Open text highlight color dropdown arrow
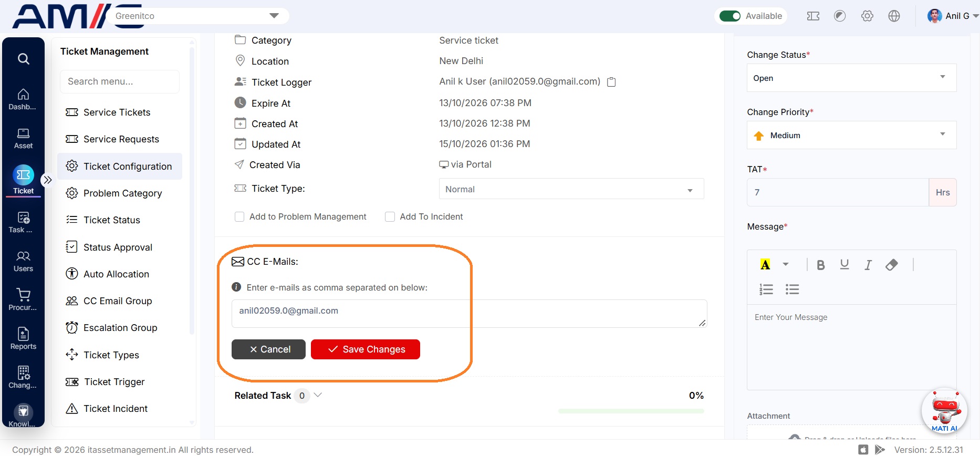The height and width of the screenshot is (456, 980). [785, 264]
